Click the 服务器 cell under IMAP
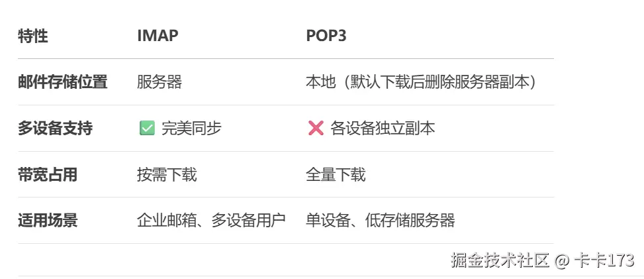This screenshot has width=644, height=279. click(160, 82)
